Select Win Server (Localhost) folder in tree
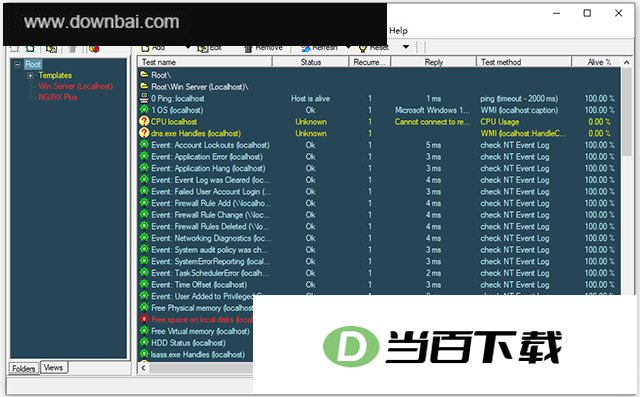This screenshot has width=640, height=397. (x=76, y=86)
